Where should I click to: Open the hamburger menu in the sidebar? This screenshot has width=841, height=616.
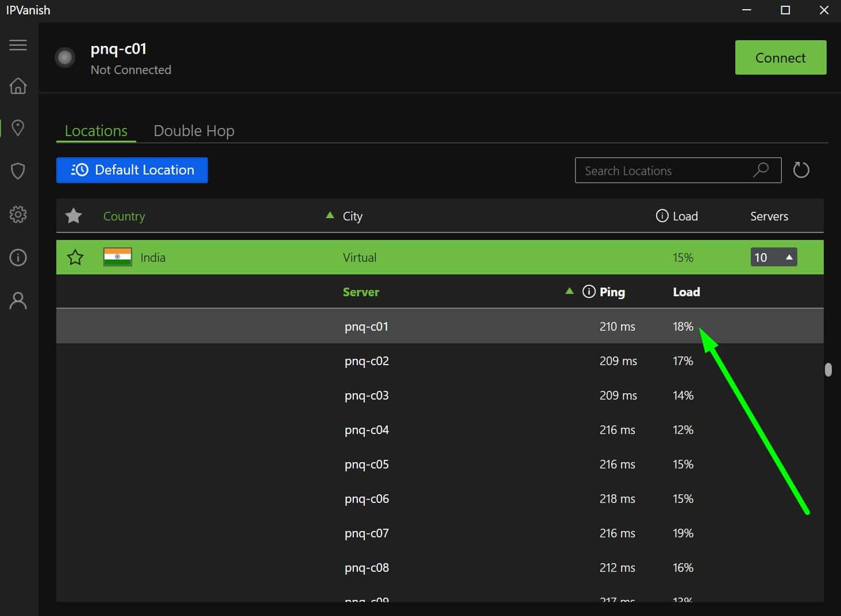pos(18,45)
